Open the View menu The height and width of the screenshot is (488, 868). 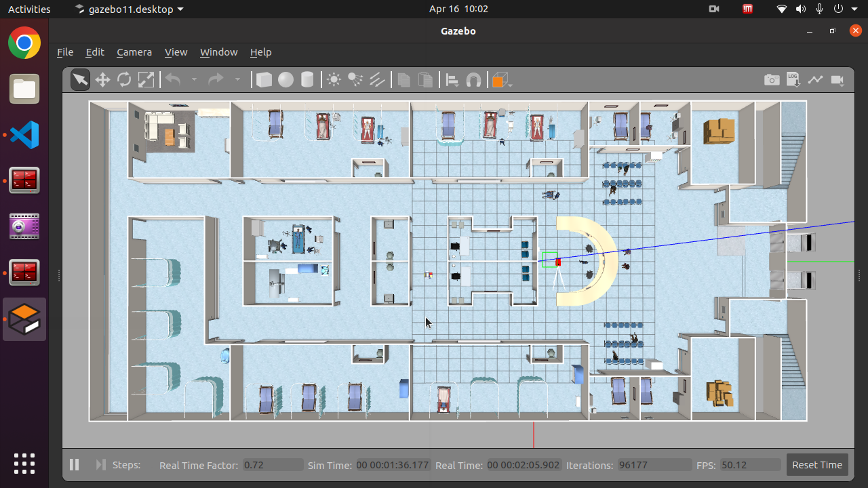[x=176, y=52]
